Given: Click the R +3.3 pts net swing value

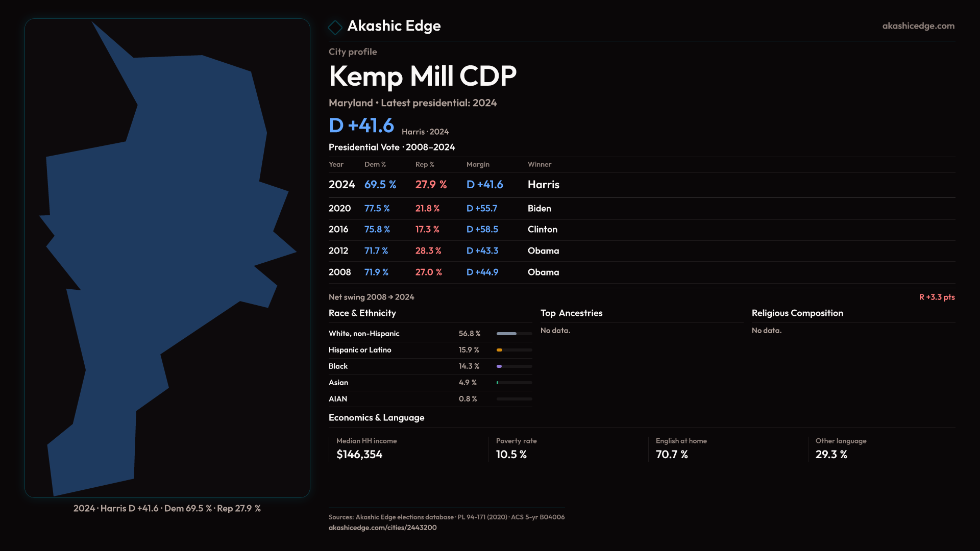Looking at the screenshot, I should click(936, 297).
